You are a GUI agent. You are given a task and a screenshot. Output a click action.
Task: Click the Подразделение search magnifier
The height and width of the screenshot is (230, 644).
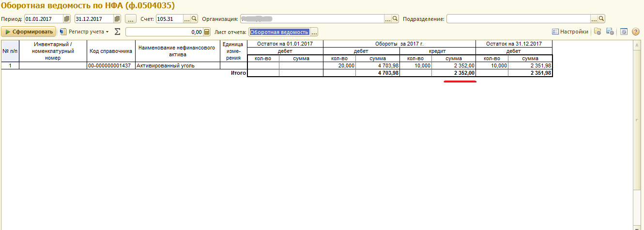601,19
